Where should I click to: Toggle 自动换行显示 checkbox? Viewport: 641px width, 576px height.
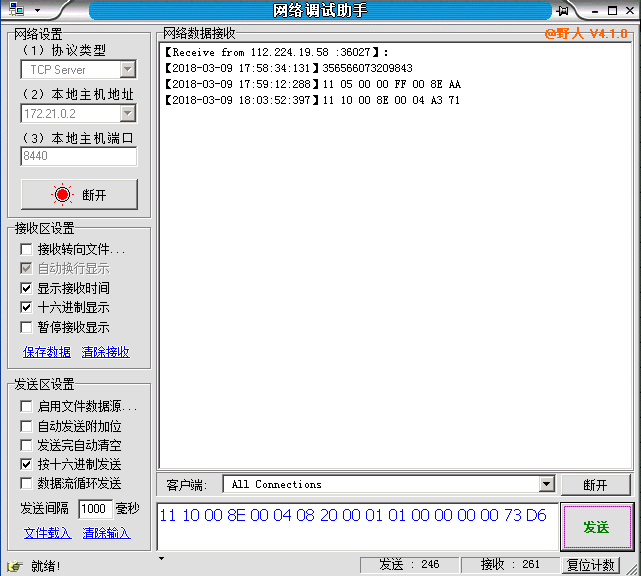click(x=26, y=269)
